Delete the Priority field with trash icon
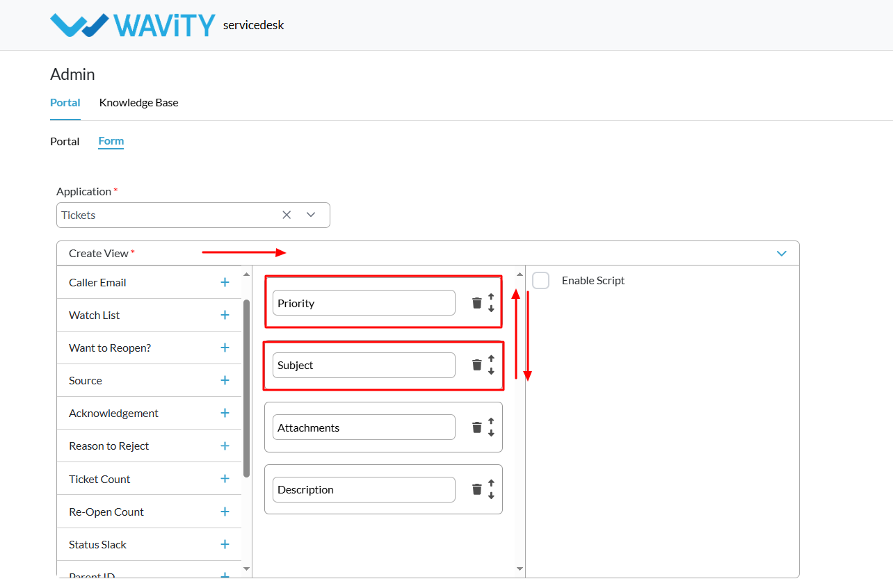The height and width of the screenshot is (588, 893). click(x=476, y=303)
